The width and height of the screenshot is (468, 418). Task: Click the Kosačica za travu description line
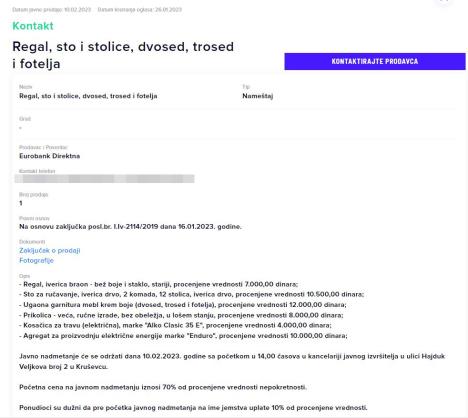point(175,325)
